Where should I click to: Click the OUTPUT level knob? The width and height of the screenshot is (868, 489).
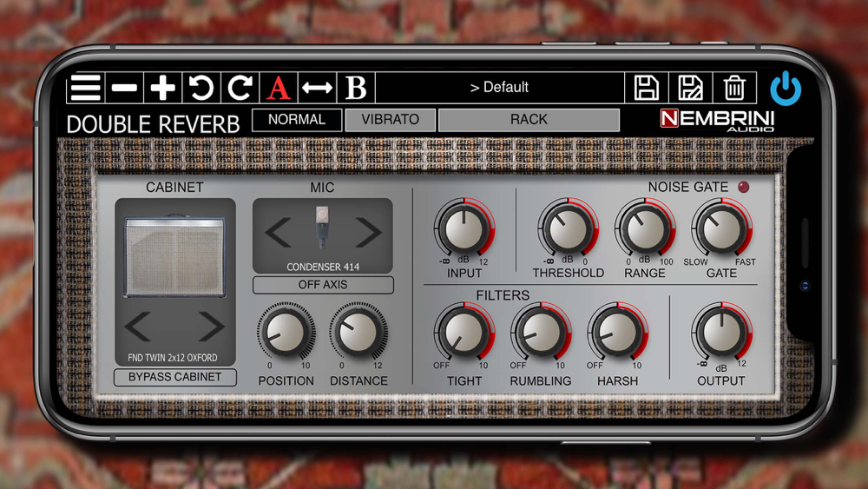[x=721, y=333]
